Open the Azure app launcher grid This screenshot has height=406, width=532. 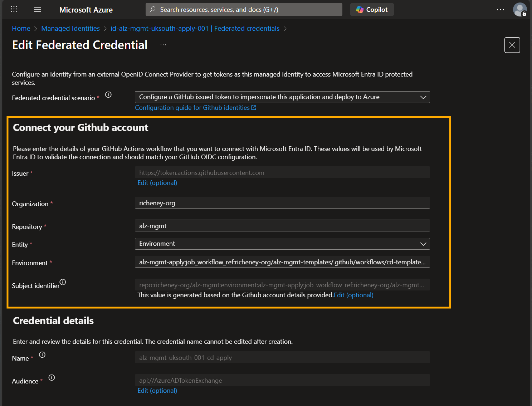click(14, 9)
